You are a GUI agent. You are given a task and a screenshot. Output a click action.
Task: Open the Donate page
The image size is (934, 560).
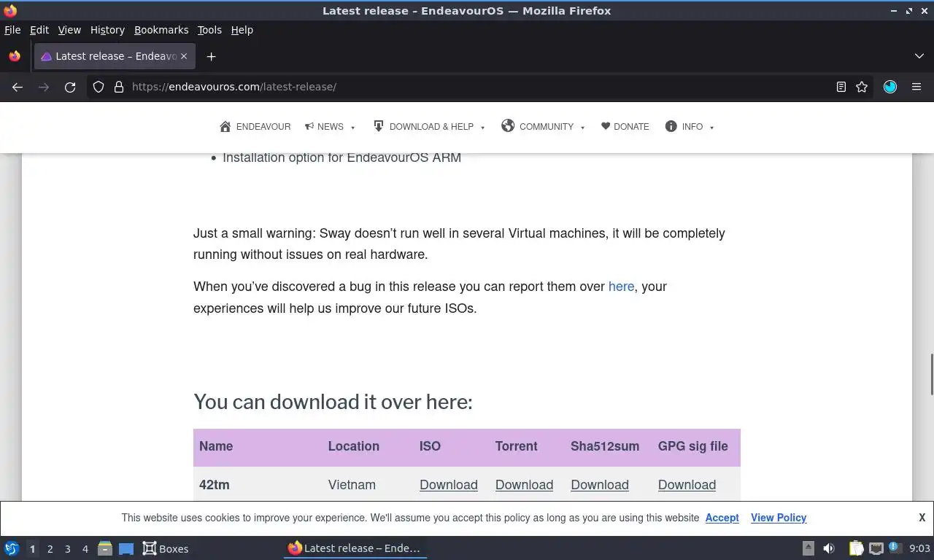[x=625, y=127]
